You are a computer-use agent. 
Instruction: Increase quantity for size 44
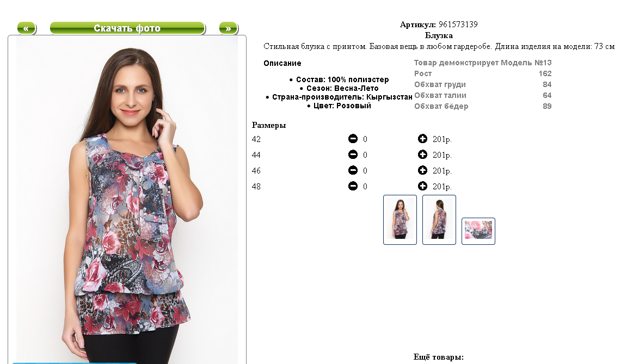pyautogui.click(x=422, y=155)
